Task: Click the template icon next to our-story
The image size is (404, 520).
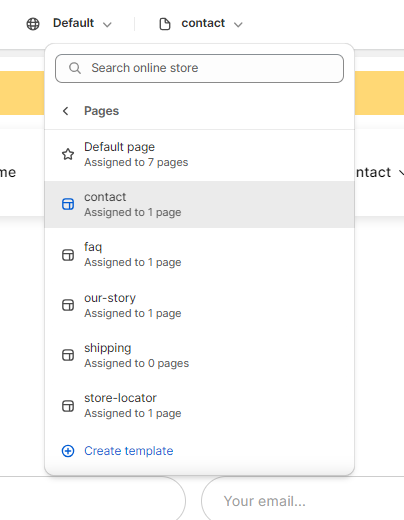Action: (68, 305)
